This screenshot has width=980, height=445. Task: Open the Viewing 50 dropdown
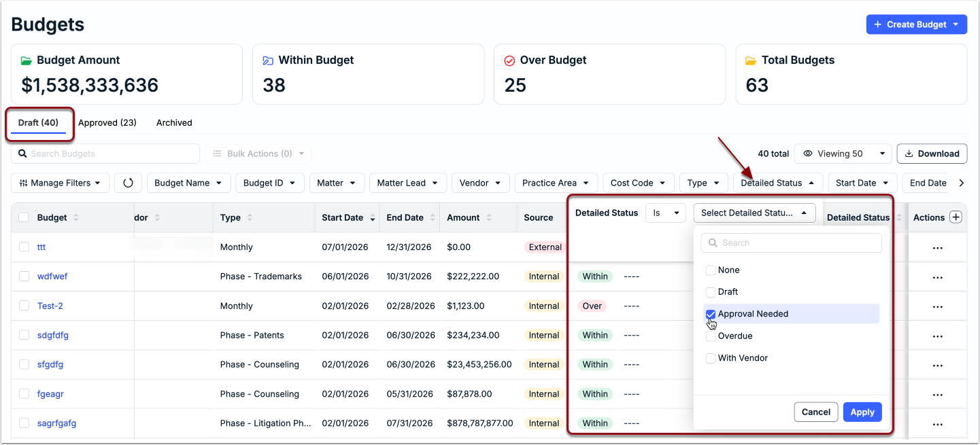843,154
